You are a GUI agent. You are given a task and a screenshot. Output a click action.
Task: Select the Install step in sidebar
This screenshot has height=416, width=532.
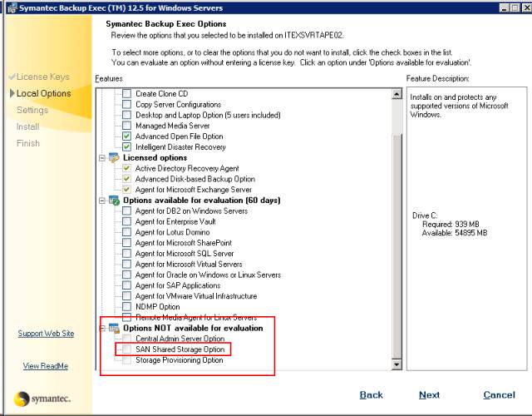tap(27, 126)
